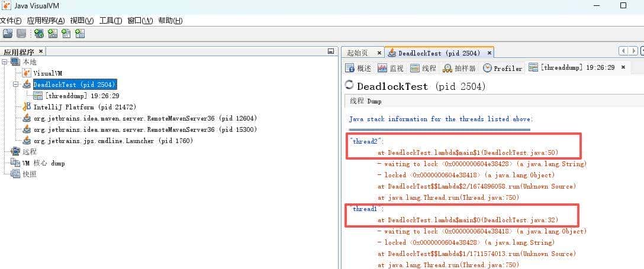Collapse the 本地 (Local) tree node
644x269 pixels.
[x=5, y=62]
